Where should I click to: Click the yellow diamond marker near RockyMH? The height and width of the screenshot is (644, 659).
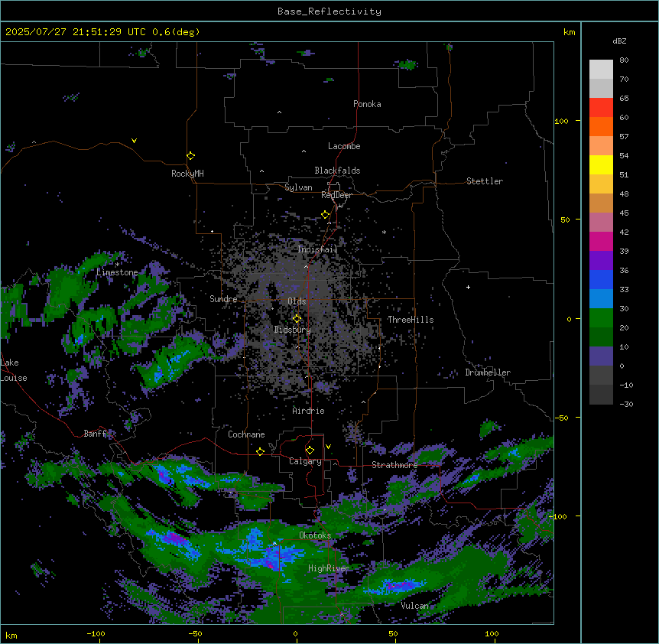(x=190, y=156)
